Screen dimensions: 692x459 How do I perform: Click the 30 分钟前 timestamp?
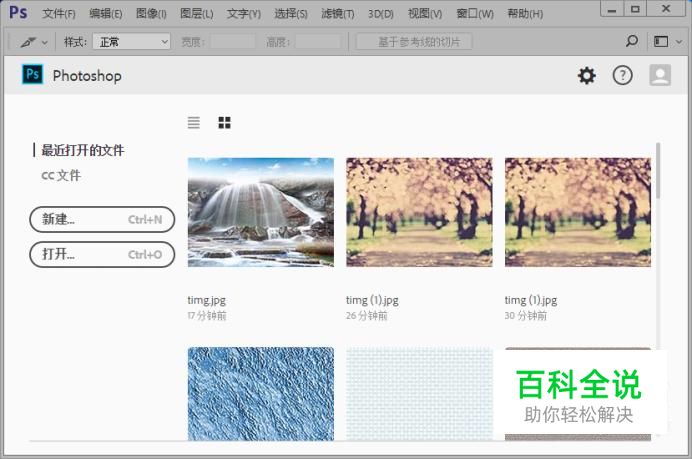pyautogui.click(x=526, y=316)
